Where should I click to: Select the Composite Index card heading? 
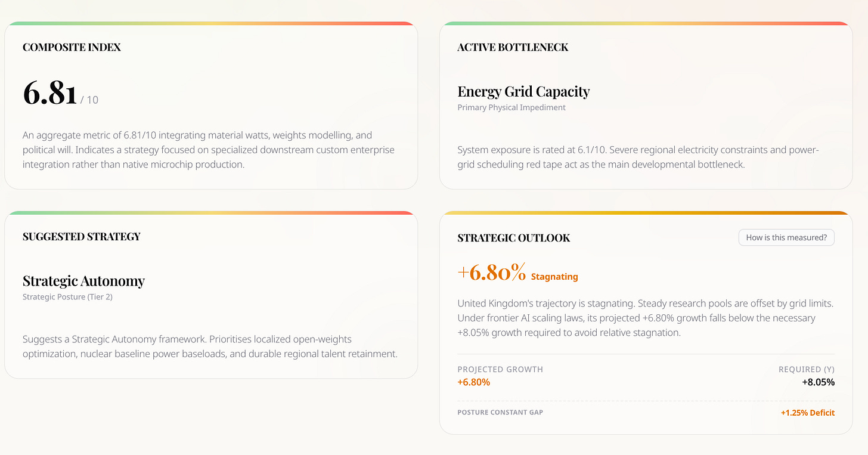click(72, 47)
